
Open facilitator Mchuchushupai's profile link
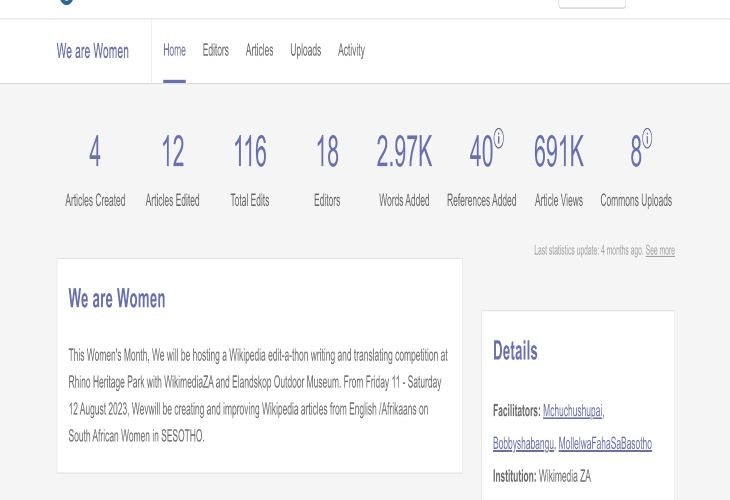pos(572,411)
